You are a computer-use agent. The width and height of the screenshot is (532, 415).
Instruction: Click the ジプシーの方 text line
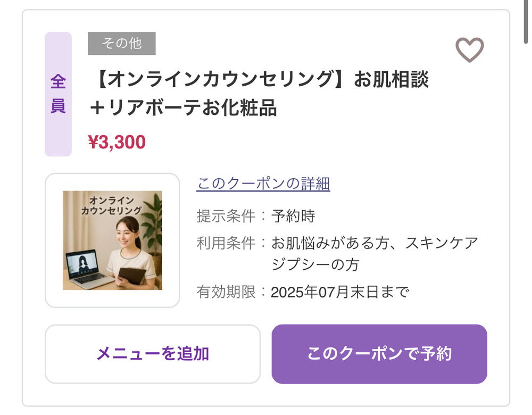[x=315, y=264]
